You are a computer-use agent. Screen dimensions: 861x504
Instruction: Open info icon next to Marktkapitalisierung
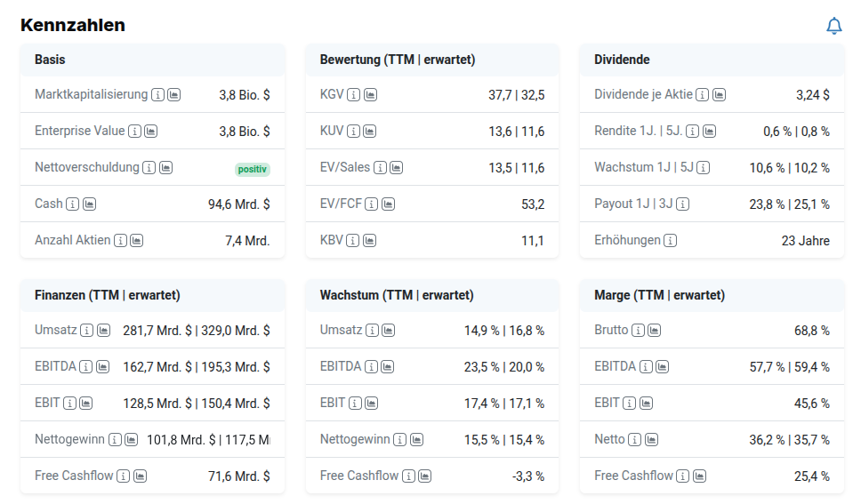157,94
